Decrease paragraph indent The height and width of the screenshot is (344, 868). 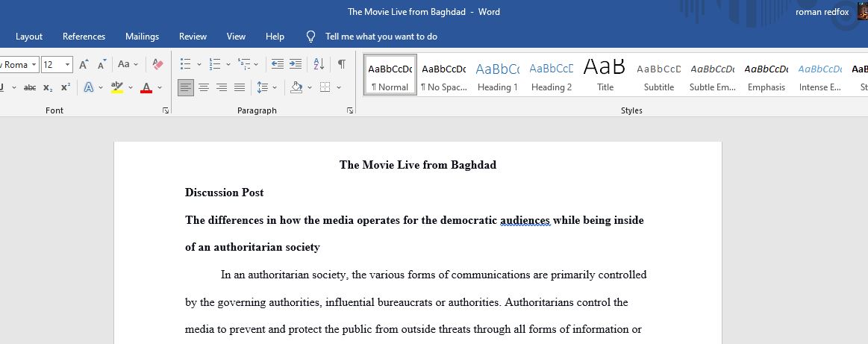click(278, 64)
